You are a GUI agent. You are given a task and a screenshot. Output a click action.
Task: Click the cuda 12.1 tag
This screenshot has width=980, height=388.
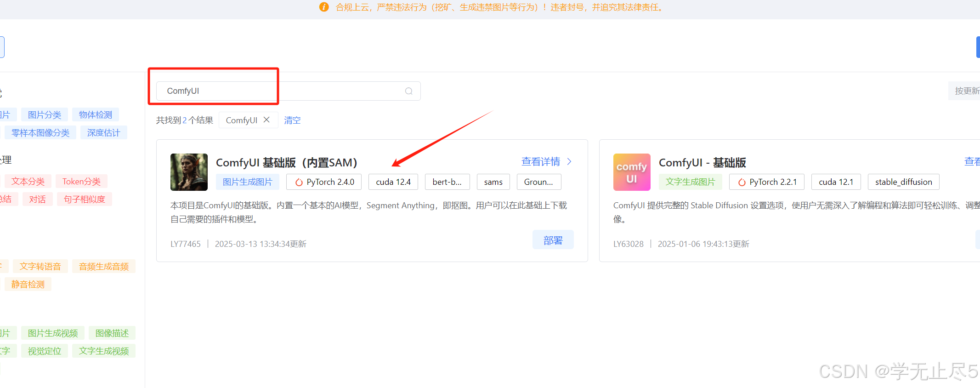pyautogui.click(x=836, y=182)
